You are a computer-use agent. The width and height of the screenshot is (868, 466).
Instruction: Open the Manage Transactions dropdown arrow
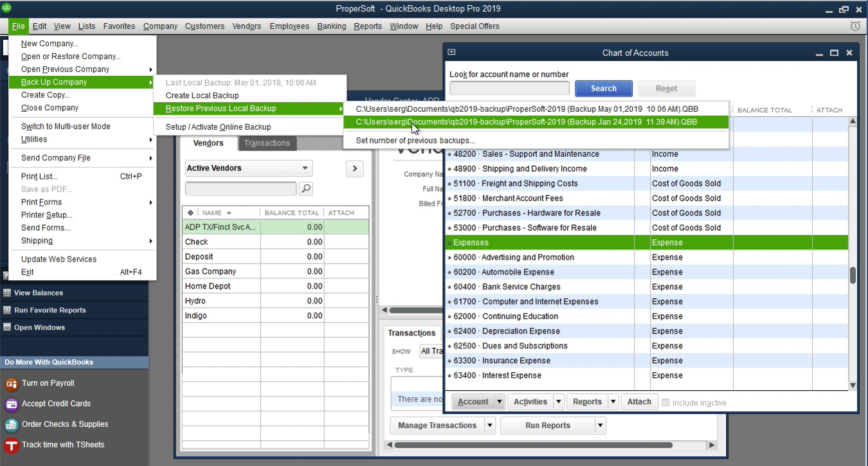tap(490, 426)
